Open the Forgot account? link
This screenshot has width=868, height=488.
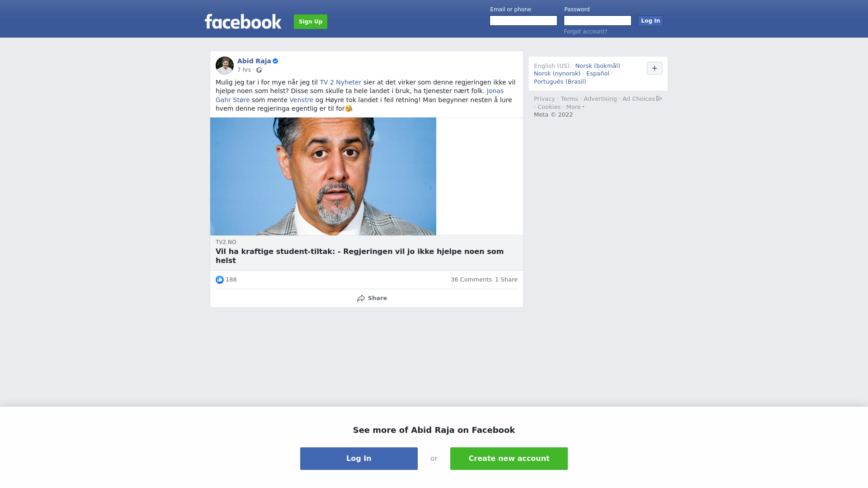[585, 32]
